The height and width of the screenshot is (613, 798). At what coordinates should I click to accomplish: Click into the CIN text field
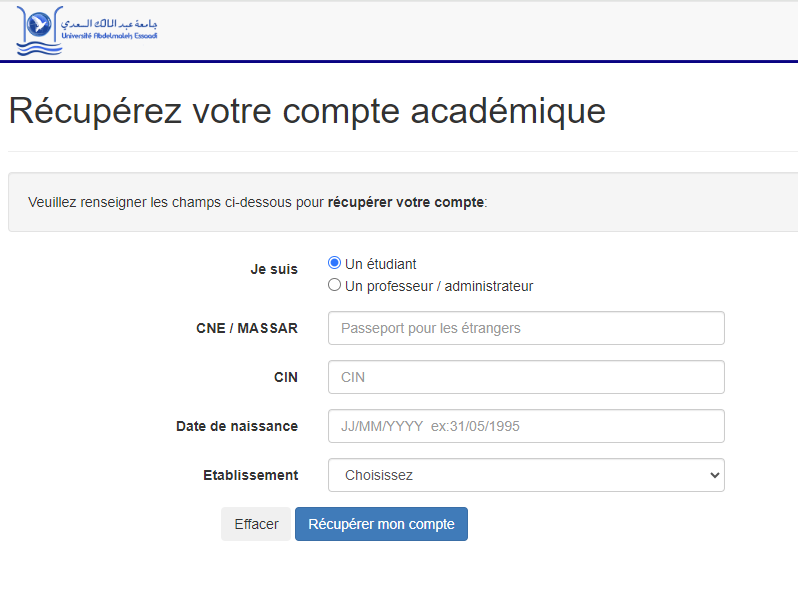click(526, 377)
